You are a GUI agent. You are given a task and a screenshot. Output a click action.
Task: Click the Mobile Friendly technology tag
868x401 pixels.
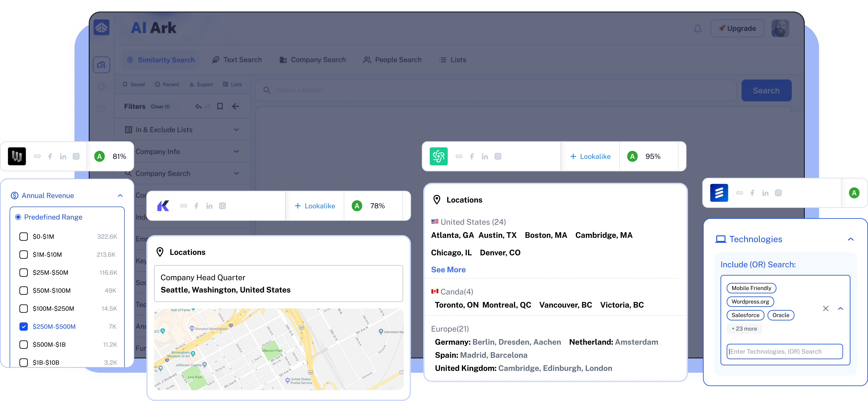click(x=751, y=288)
